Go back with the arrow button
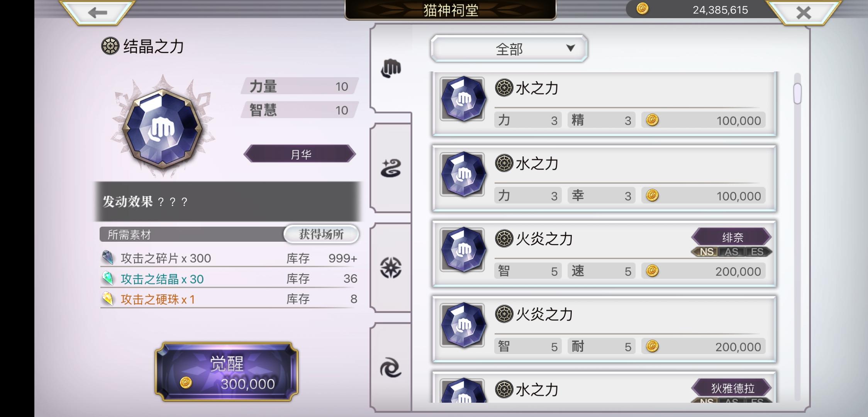Screen dimensions: 868x417 [x=97, y=12]
